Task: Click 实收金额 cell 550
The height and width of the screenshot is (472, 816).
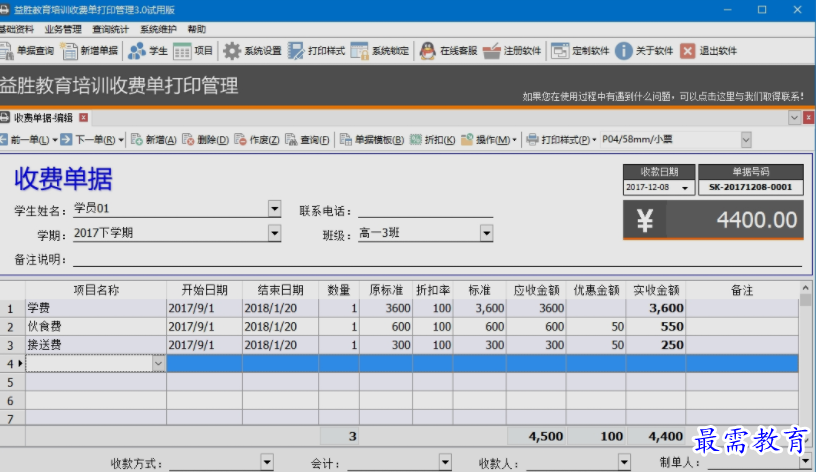Action: [x=656, y=327]
